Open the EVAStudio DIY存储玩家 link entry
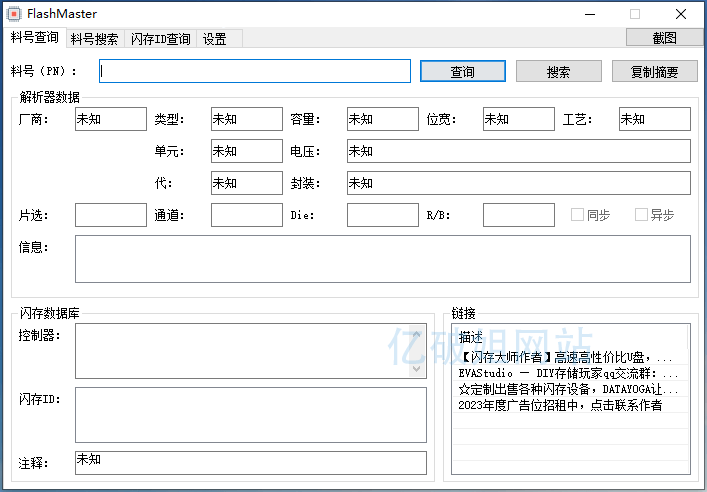The image size is (707, 492). [565, 372]
